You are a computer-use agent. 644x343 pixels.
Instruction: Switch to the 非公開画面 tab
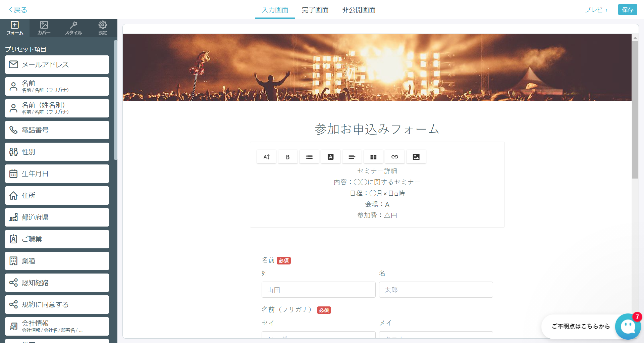[x=358, y=10]
